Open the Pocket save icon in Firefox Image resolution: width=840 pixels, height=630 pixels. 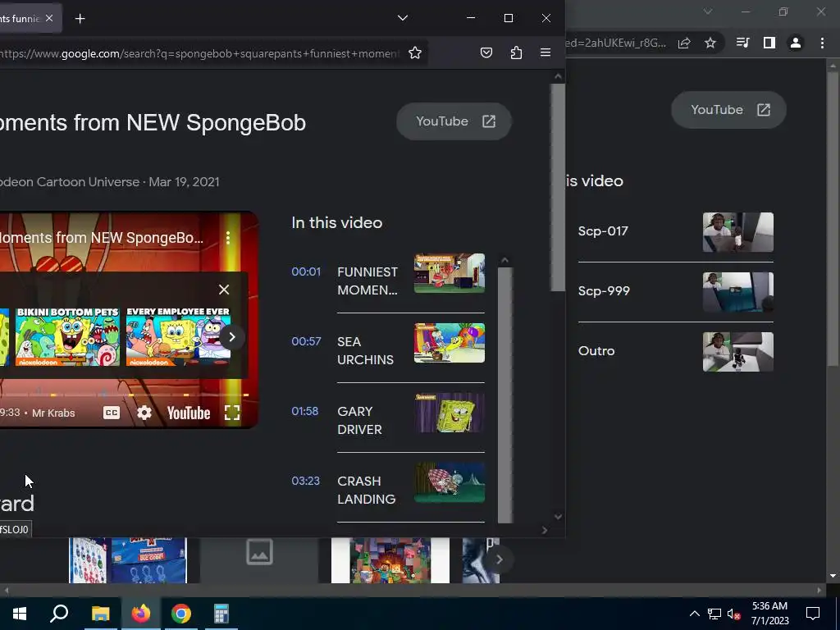click(x=486, y=52)
